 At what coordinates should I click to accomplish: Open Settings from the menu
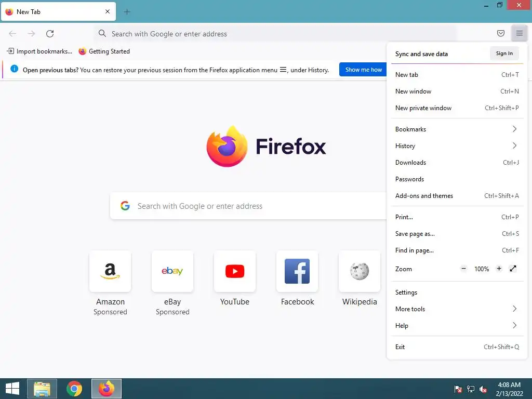click(457, 292)
